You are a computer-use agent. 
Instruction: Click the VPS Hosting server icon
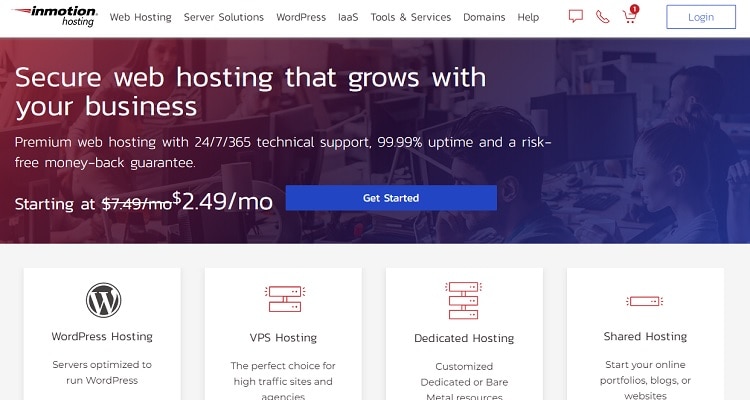point(285,299)
